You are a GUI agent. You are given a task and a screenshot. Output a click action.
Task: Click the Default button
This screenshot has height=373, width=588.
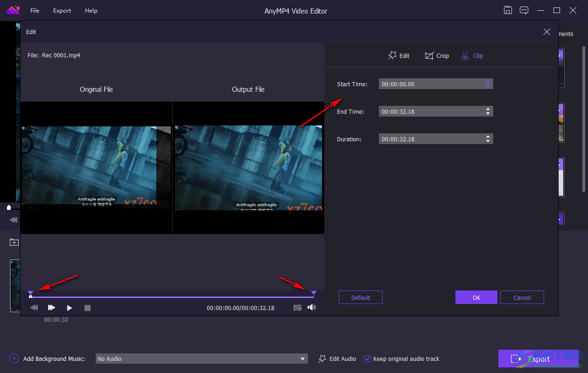[x=361, y=297]
